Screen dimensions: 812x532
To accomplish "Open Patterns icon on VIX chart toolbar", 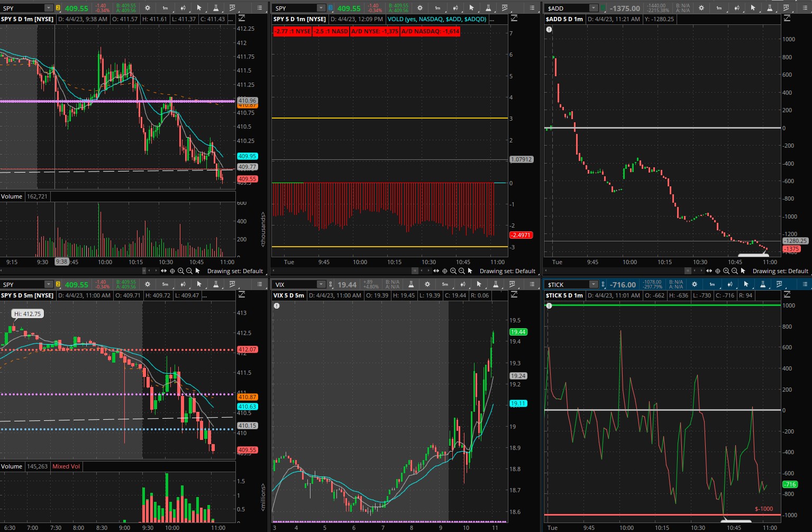I will tap(512, 284).
